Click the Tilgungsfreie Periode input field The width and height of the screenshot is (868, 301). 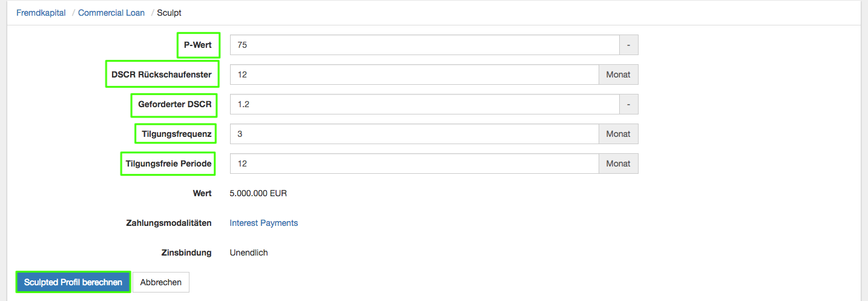coord(415,164)
